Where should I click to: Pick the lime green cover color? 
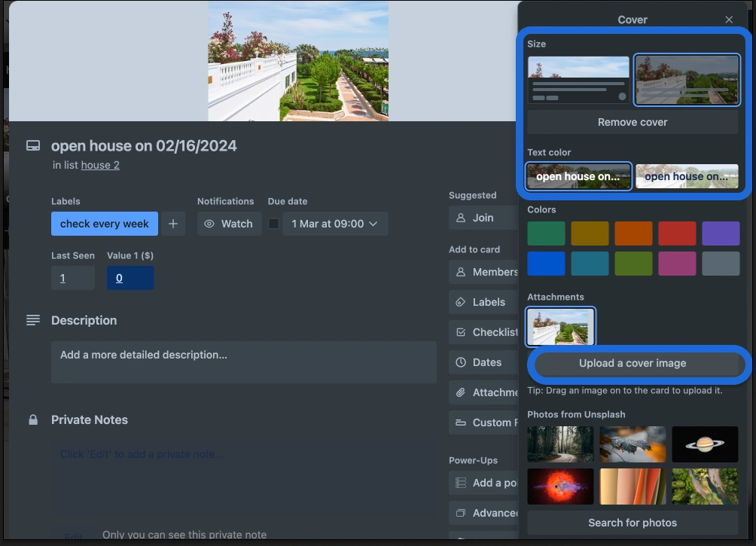coord(633,264)
